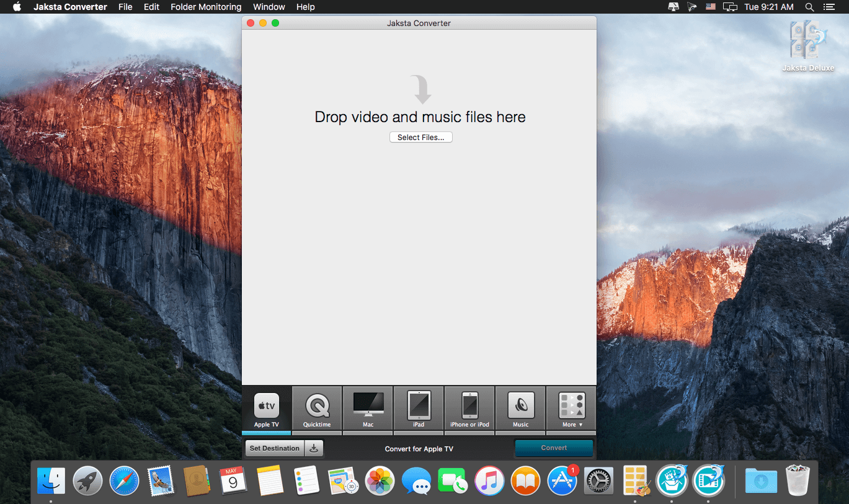
Task: Select the iPhone or iPod preset
Action: (469, 409)
